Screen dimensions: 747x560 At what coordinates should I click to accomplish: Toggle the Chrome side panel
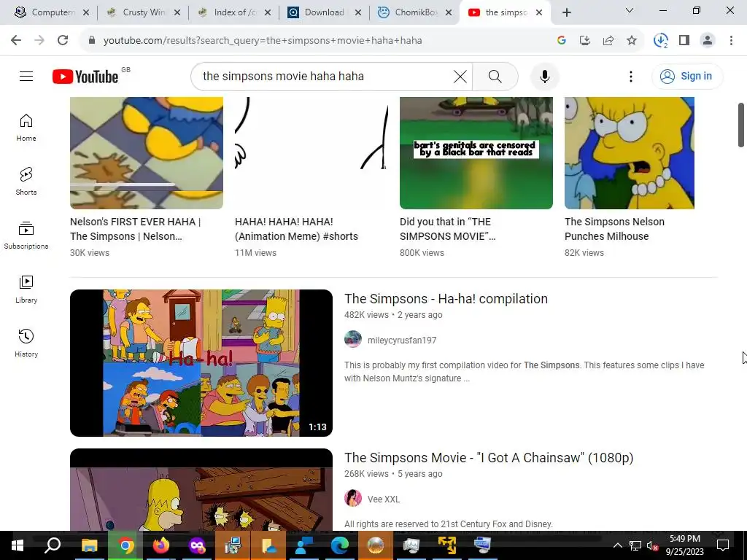[684, 40]
